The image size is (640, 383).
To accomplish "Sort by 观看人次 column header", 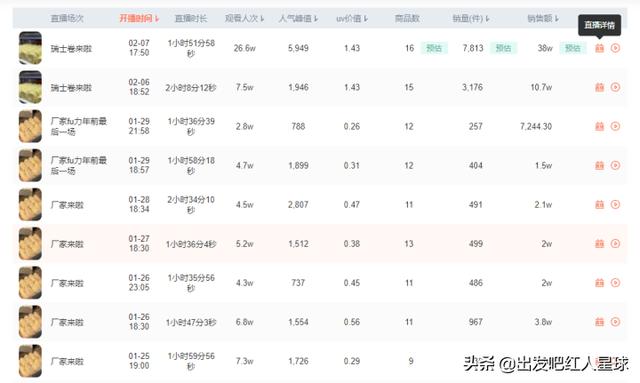I will (244, 18).
